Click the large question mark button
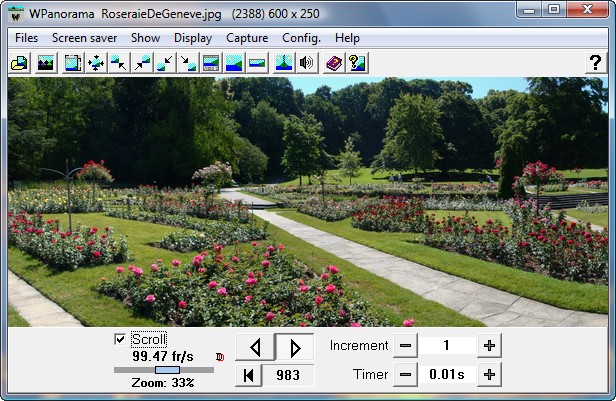 [596, 63]
